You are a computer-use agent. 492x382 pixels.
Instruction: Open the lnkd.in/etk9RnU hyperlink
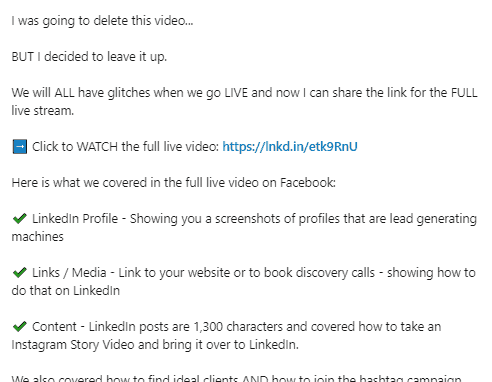point(290,147)
